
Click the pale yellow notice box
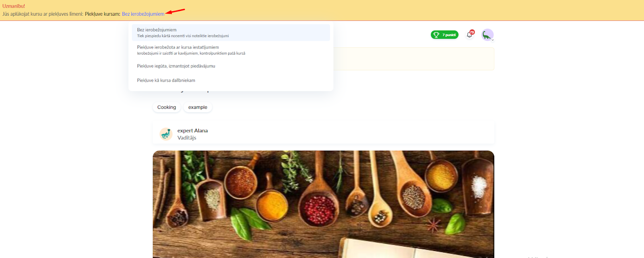tap(413, 59)
